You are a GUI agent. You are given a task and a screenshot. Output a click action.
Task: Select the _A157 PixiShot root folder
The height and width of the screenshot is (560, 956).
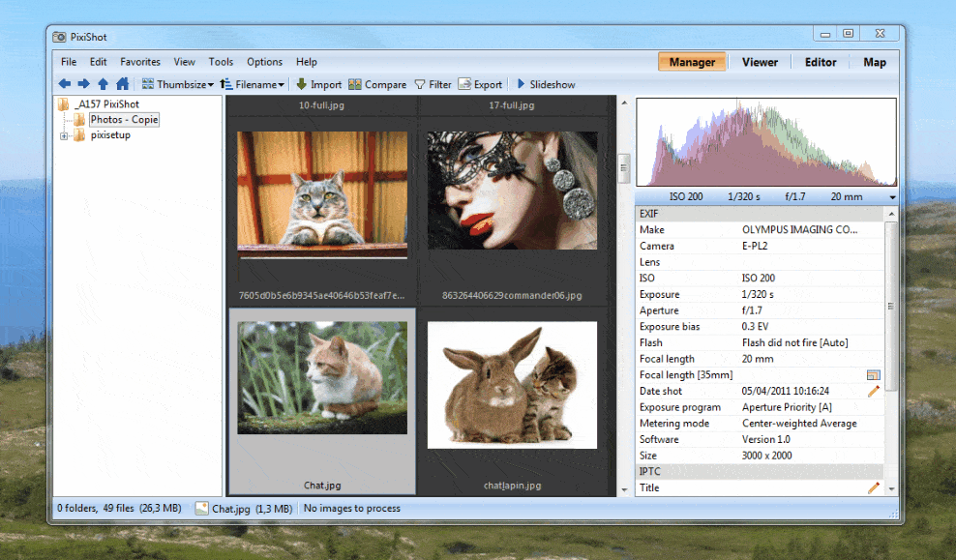[106, 104]
